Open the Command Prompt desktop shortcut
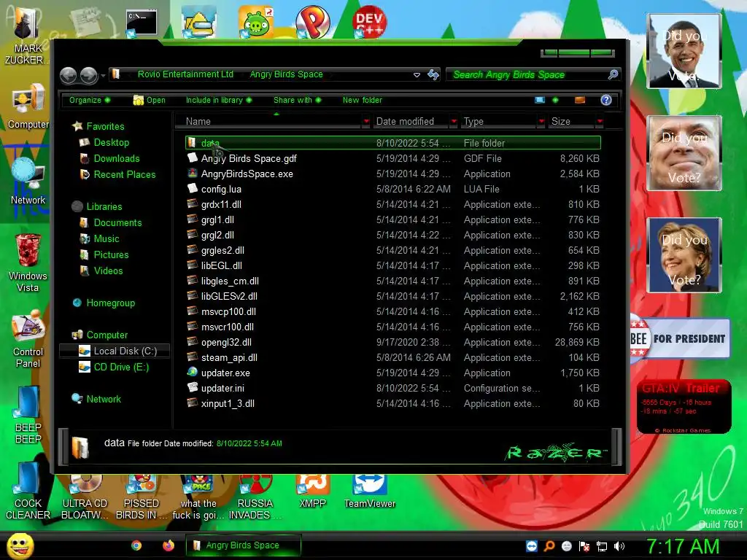The height and width of the screenshot is (560, 747). tap(142, 23)
